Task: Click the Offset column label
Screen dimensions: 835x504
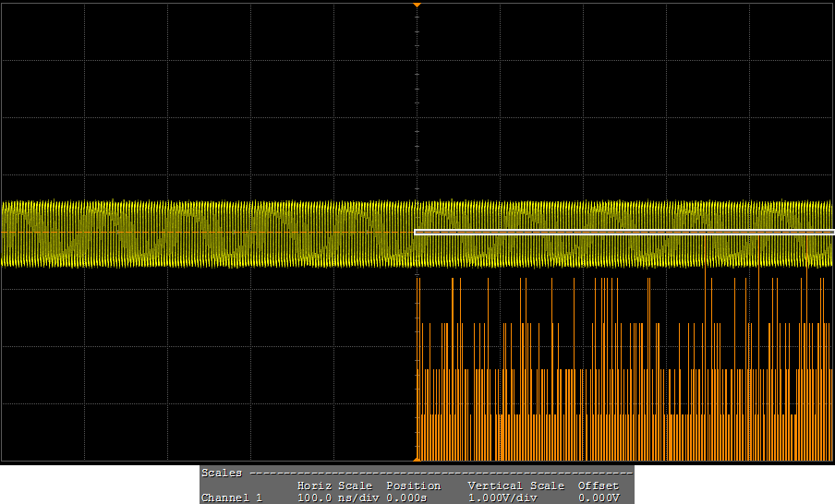Action: coord(597,486)
